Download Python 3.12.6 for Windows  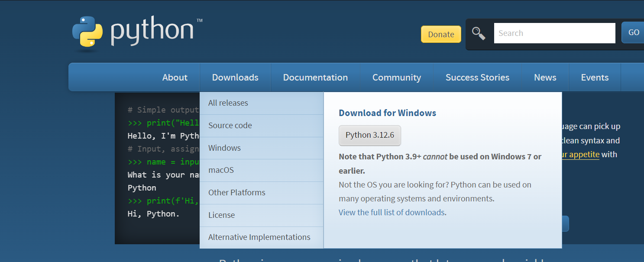point(370,136)
